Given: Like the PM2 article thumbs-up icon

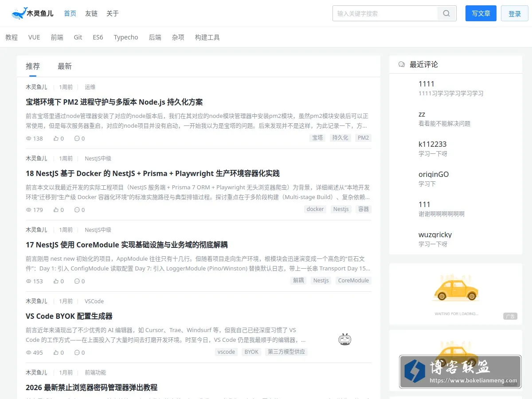Looking at the screenshot, I should 56,138.
